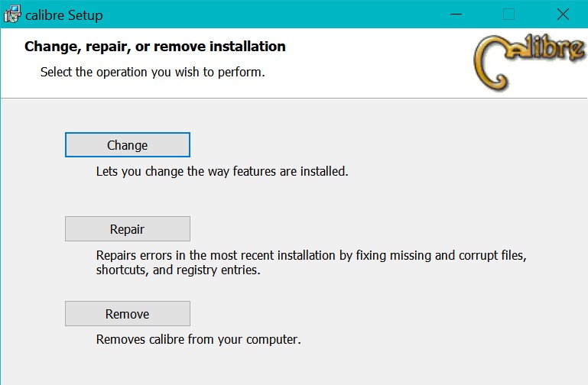Click the "Removes calibre from your computer" description
Viewport: 588px width, 385px height.
198,339
